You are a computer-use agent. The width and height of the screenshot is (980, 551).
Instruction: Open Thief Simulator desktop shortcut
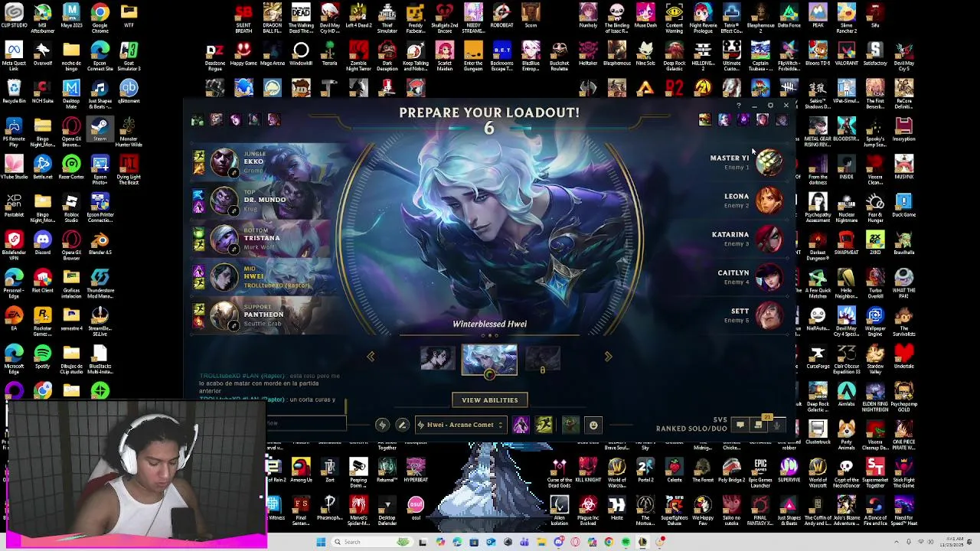tap(387, 17)
